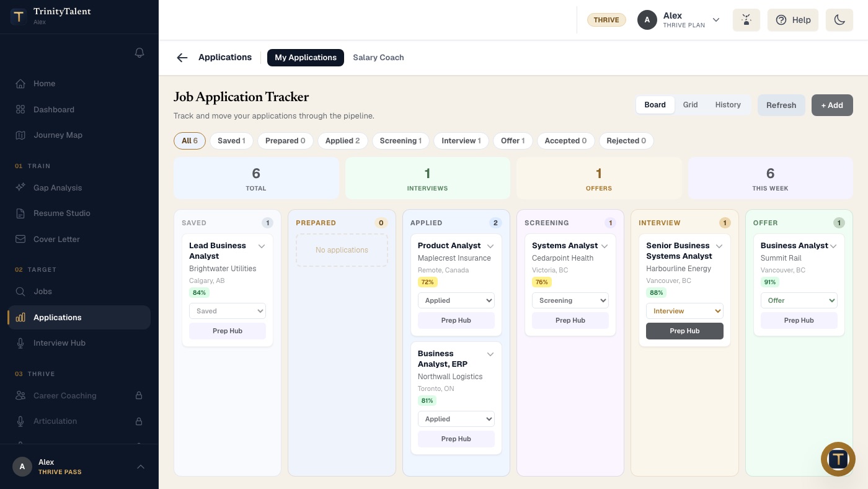The image size is (868, 489).
Task: Filter by Screening 1 chip
Action: pos(401,141)
